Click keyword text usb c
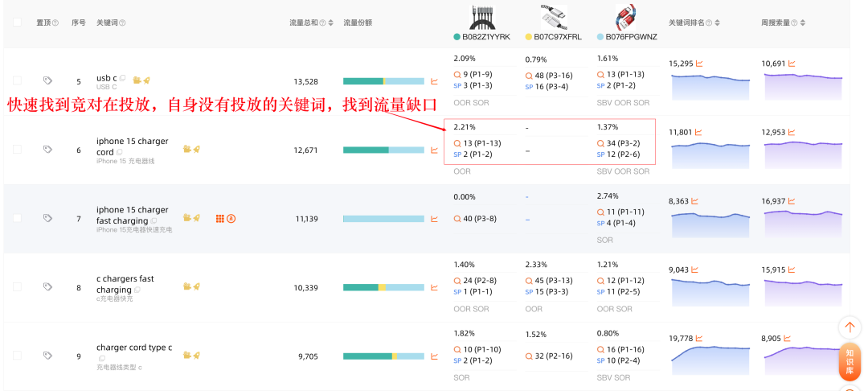868x391 pixels. click(106, 78)
